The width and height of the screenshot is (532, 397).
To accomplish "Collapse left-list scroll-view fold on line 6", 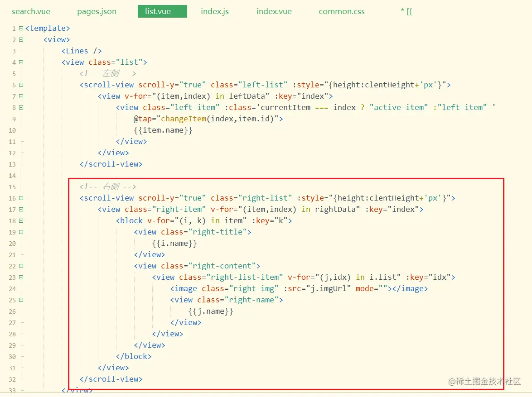I will point(21,85).
